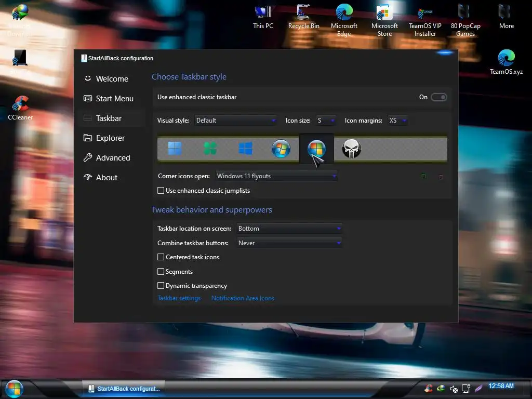Select the Taskbar section
532x399 pixels.
tap(112, 118)
